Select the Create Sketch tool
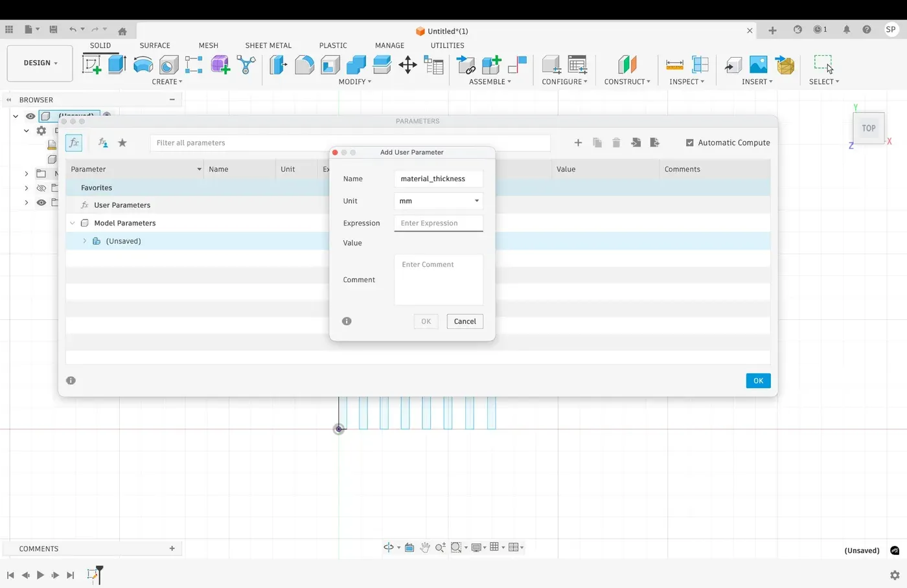 (91, 64)
